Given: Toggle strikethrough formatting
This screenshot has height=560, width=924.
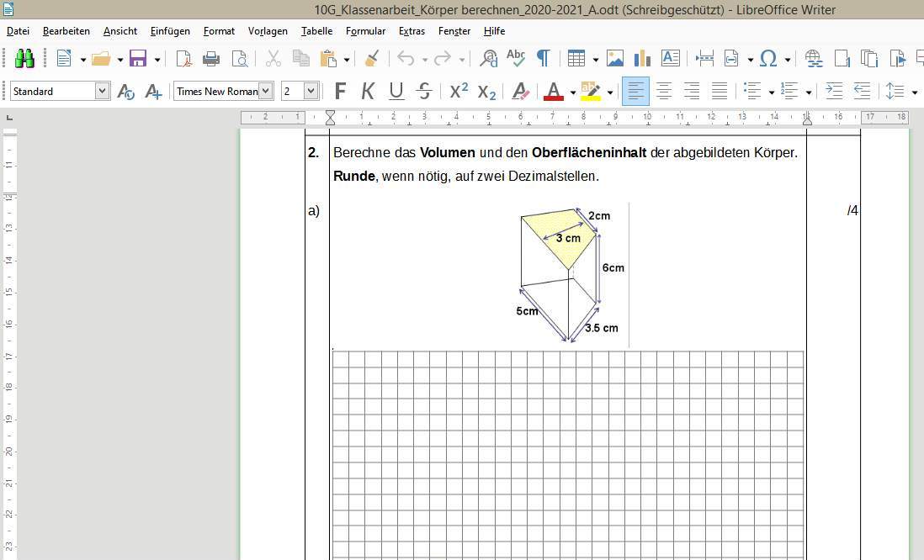Looking at the screenshot, I should pyautogui.click(x=424, y=92).
